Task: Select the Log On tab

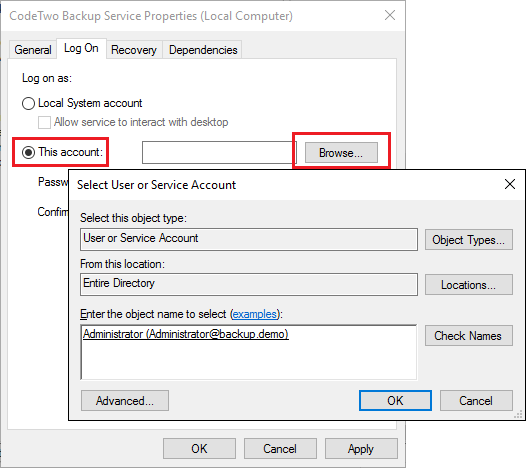Action: pos(81,48)
